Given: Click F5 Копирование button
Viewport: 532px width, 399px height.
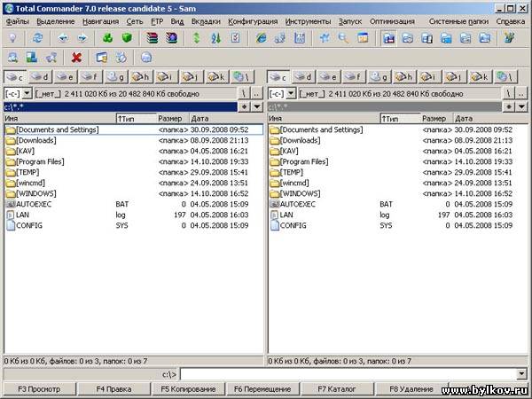Looking at the screenshot, I should coord(188,389).
